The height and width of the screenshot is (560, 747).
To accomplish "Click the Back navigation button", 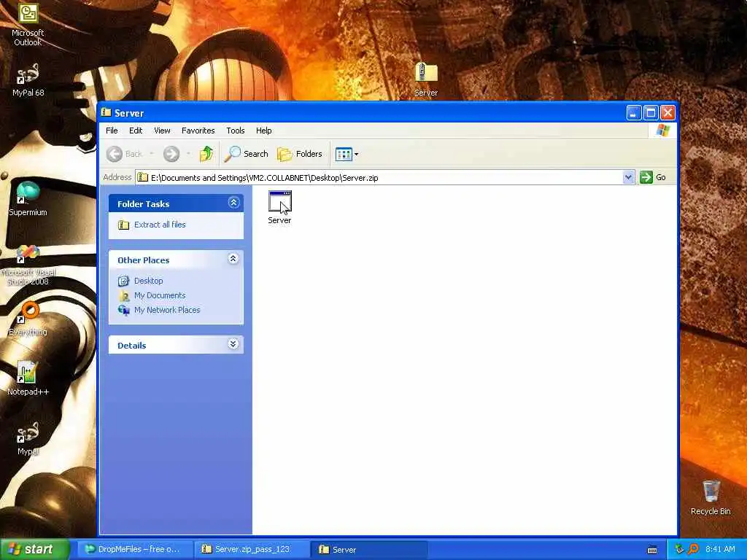I will click(124, 154).
